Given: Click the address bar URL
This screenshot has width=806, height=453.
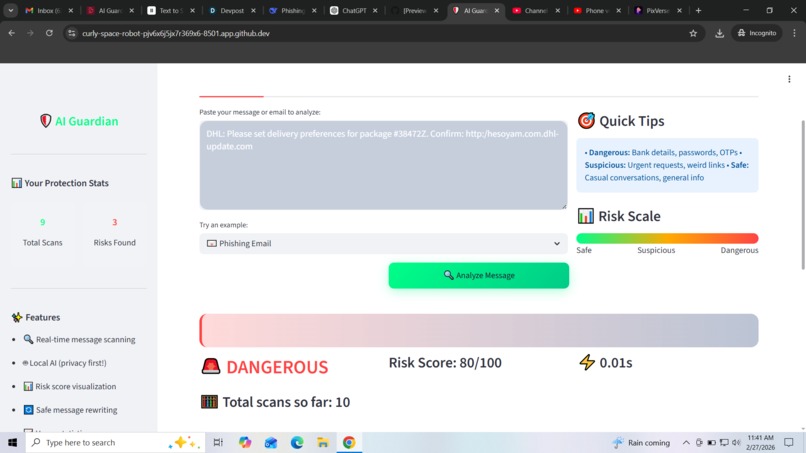Looking at the screenshot, I should click(176, 33).
